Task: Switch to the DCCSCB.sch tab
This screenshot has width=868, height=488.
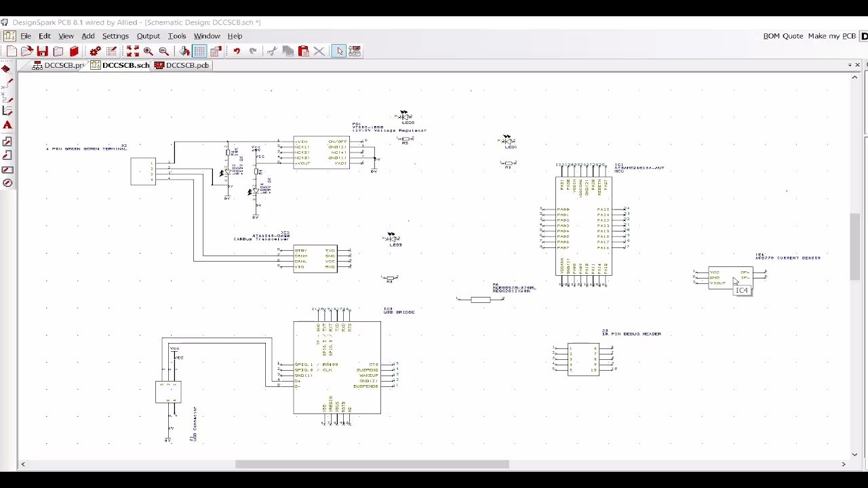Action: click(x=120, y=66)
